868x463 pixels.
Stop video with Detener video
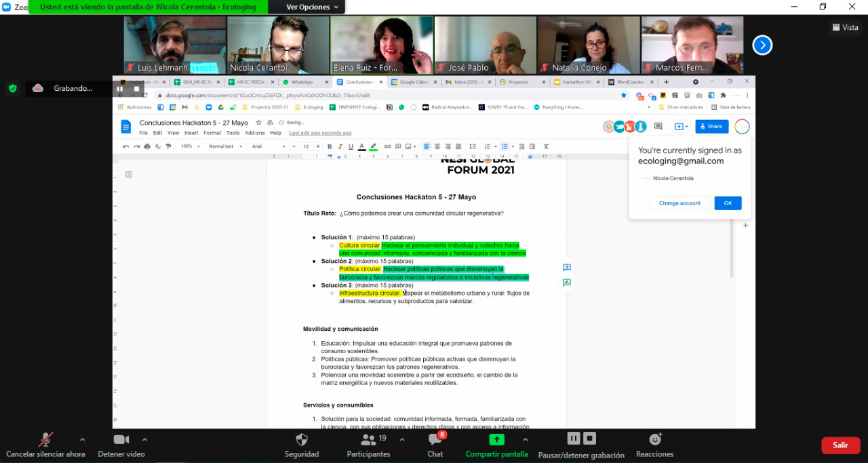coord(121,445)
